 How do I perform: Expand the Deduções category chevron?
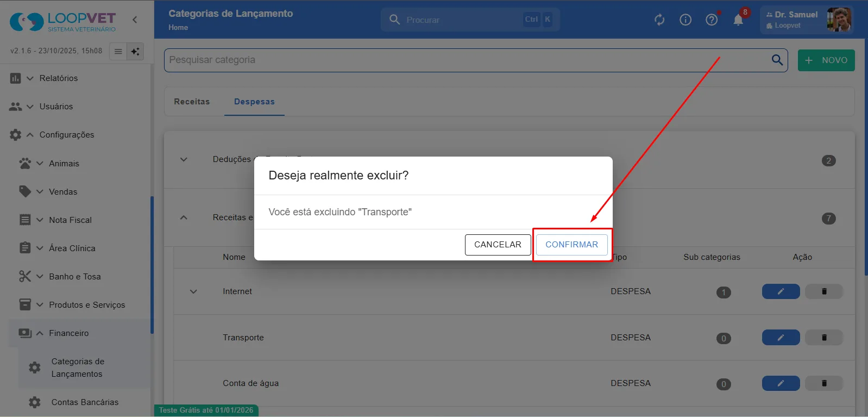(x=184, y=159)
